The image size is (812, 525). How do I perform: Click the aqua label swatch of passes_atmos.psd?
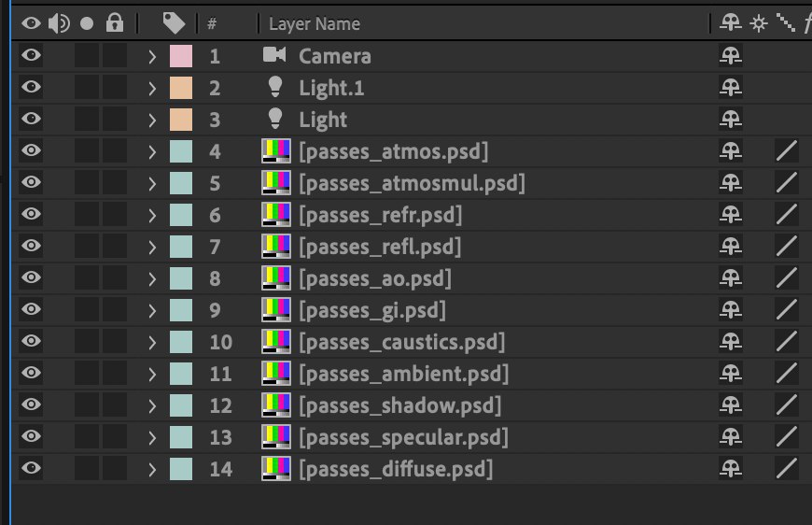click(x=181, y=151)
